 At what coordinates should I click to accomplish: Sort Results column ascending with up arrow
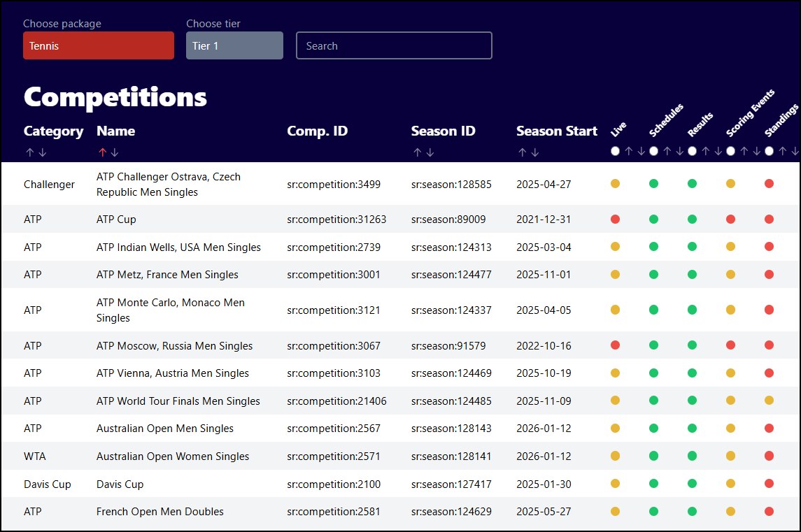coord(705,151)
